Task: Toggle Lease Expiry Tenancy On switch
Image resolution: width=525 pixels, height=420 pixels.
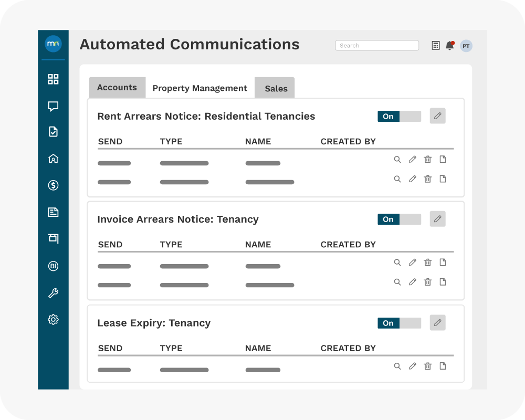Action: pyautogui.click(x=399, y=323)
